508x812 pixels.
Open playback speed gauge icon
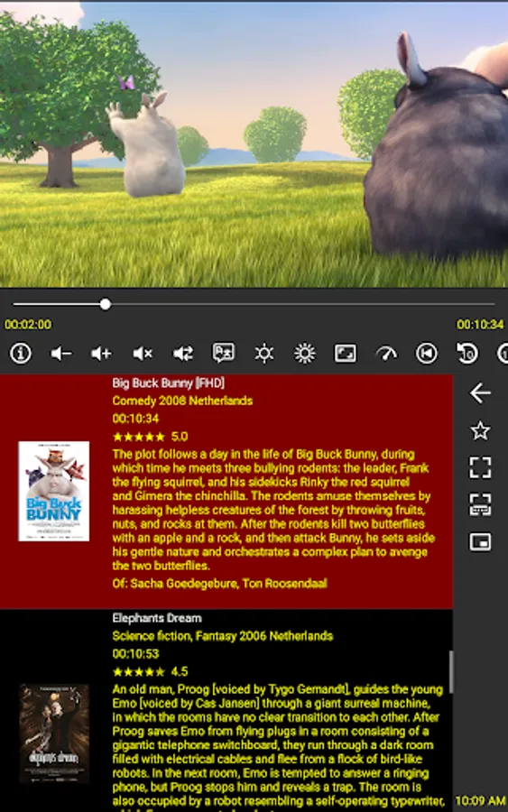click(x=386, y=354)
